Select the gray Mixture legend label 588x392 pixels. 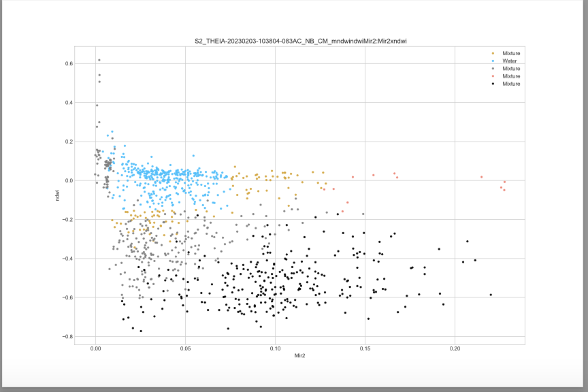[x=511, y=69]
